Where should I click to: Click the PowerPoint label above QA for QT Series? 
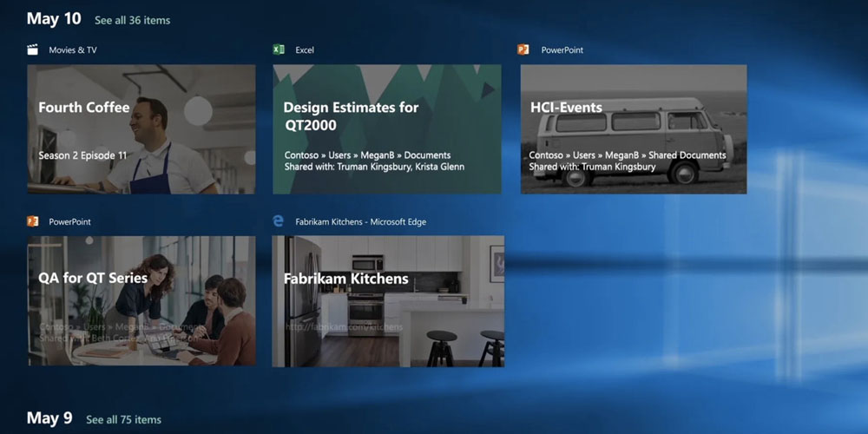tap(69, 222)
